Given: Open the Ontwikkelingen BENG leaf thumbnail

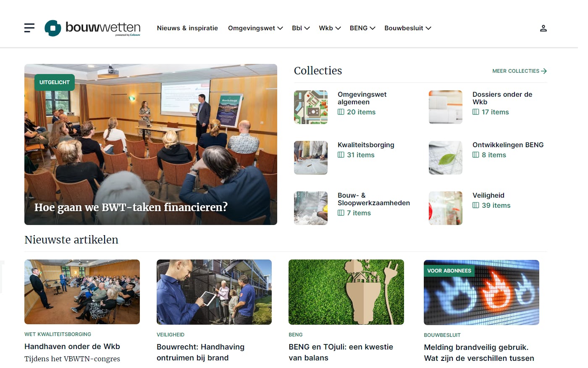Looking at the screenshot, I should [445, 158].
